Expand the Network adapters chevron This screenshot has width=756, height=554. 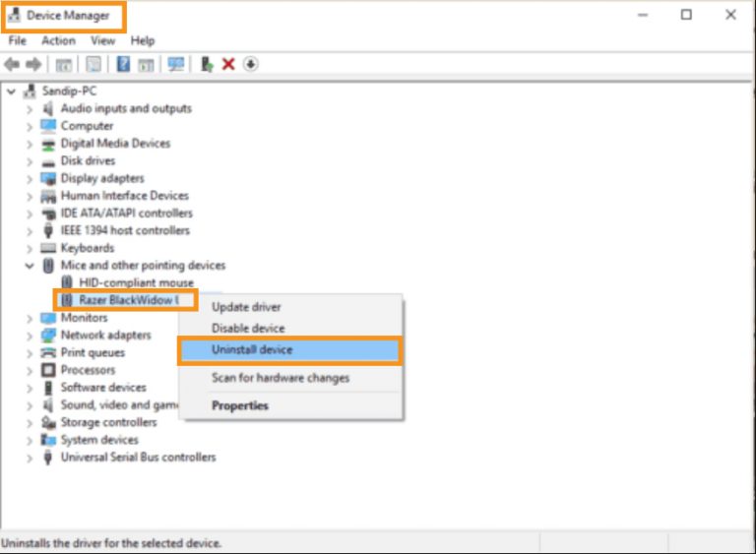[x=30, y=336]
